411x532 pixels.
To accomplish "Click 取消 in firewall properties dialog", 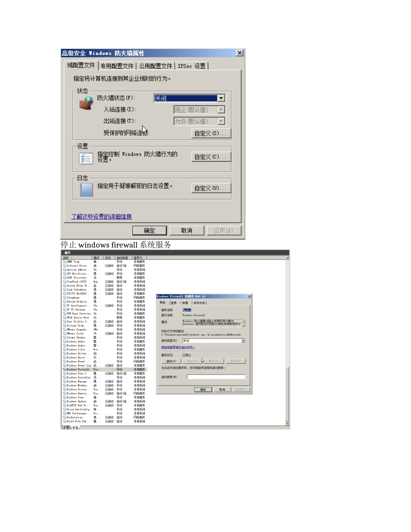I will (x=186, y=231).
